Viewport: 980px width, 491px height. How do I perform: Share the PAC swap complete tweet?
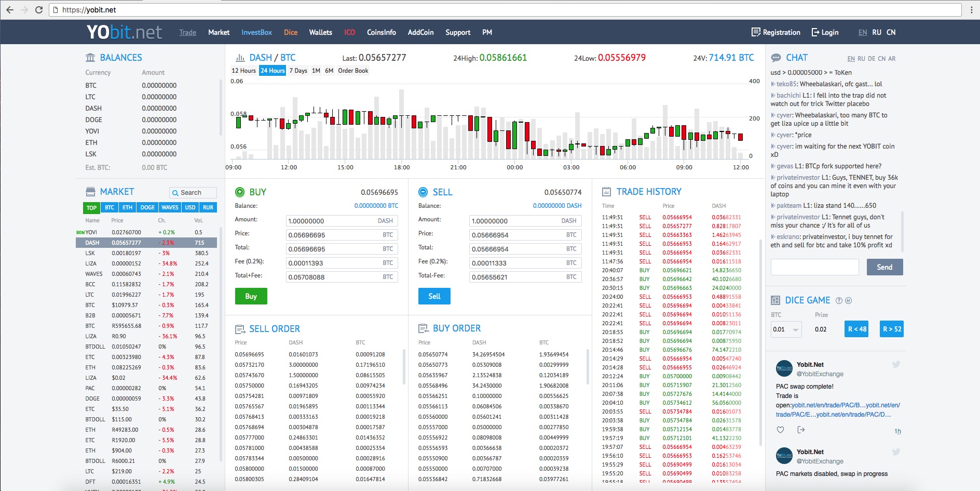tap(801, 430)
